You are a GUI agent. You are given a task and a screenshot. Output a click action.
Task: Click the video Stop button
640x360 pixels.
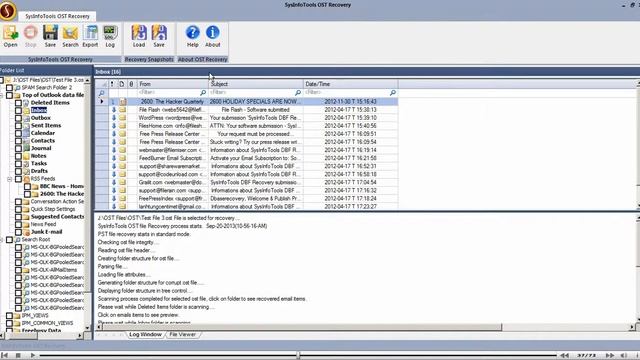[18, 356]
